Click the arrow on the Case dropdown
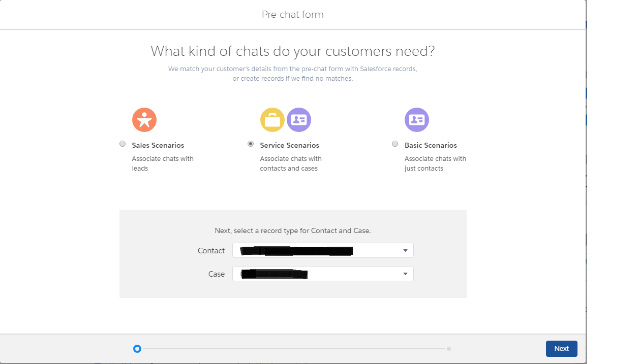 pyautogui.click(x=405, y=274)
